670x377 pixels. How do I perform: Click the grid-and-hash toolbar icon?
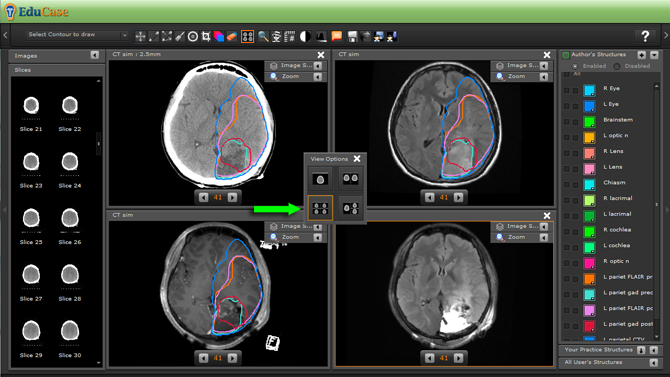[290, 36]
